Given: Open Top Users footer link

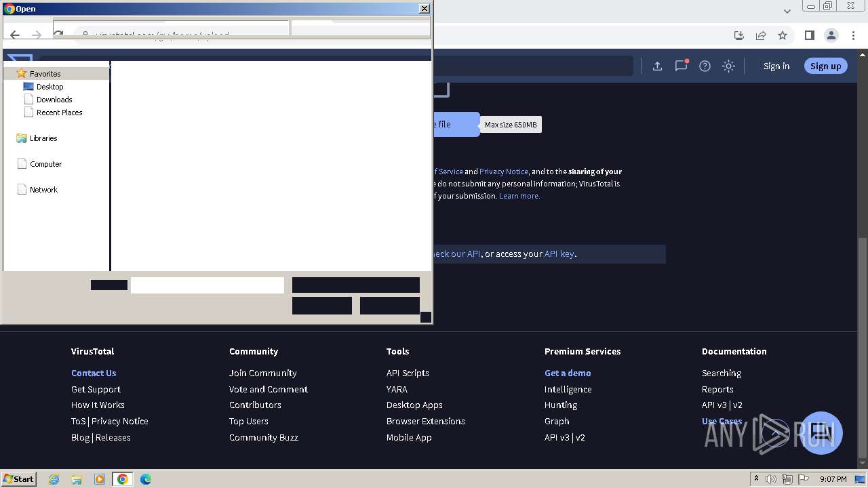Looking at the screenshot, I should pos(249,421).
